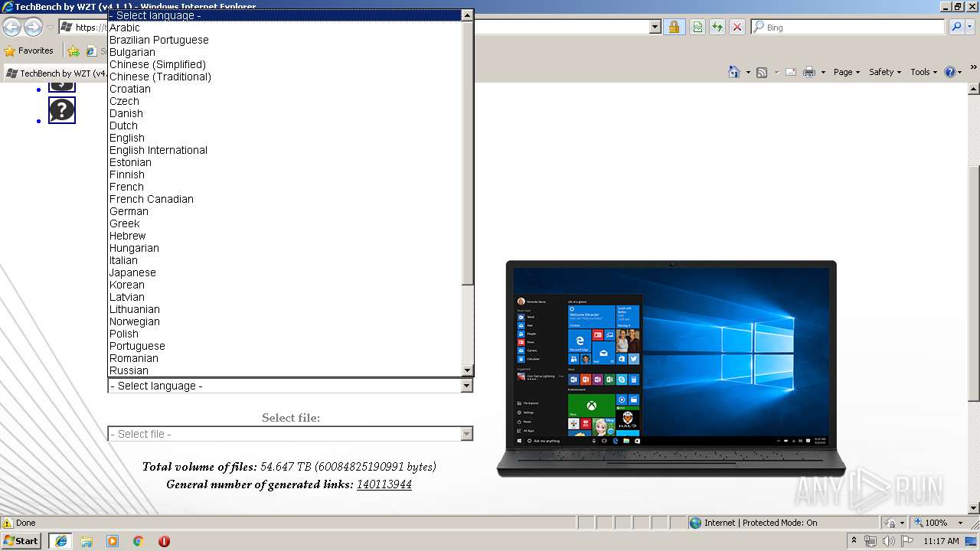Click the Action Center flag tray icon
Screen dimensions: 980x551
[906, 541]
